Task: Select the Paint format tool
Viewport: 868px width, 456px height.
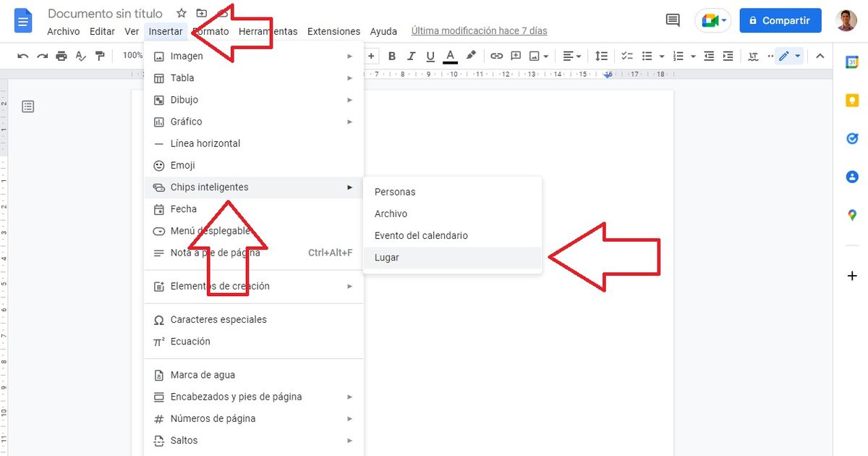Action: [x=99, y=56]
